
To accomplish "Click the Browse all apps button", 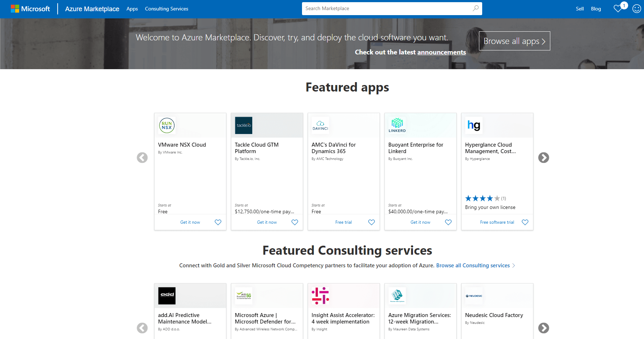I will [x=514, y=41].
